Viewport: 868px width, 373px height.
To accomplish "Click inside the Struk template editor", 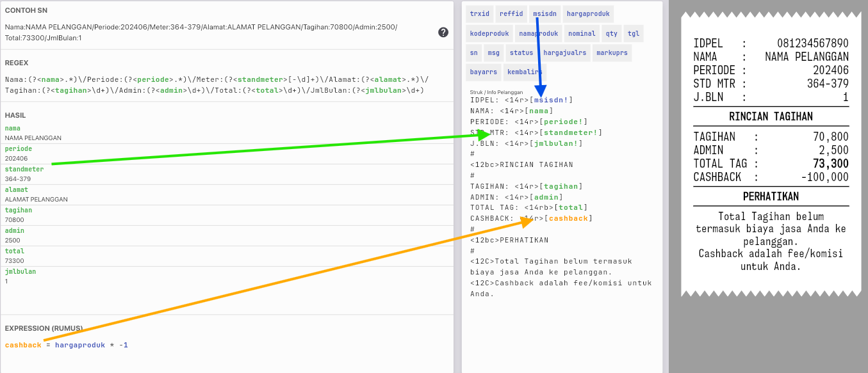I will [561, 192].
